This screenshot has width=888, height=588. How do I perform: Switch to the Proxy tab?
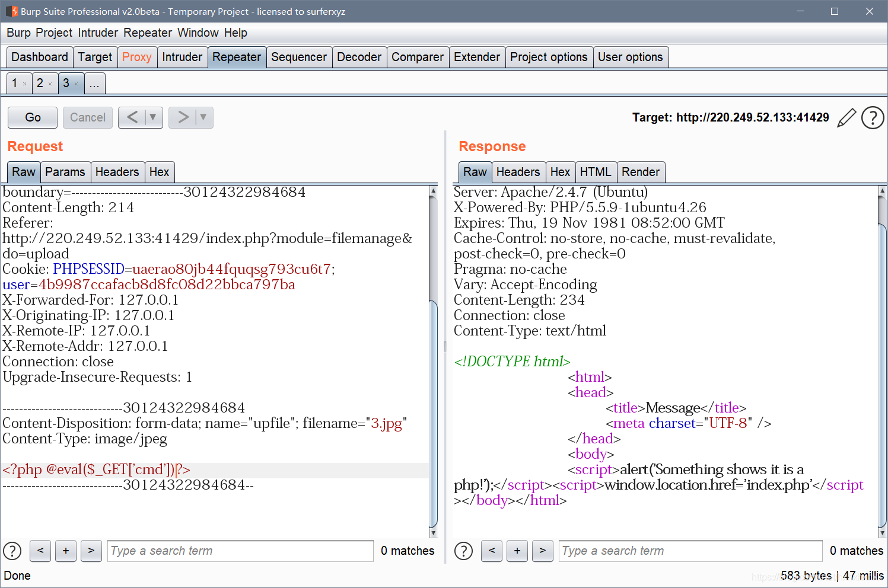(x=137, y=57)
